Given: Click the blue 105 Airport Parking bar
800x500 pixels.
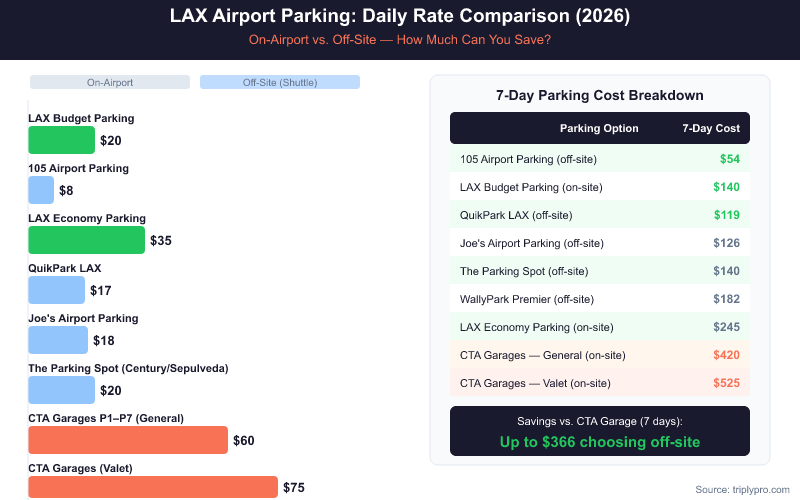Looking at the screenshot, I should [x=41, y=190].
